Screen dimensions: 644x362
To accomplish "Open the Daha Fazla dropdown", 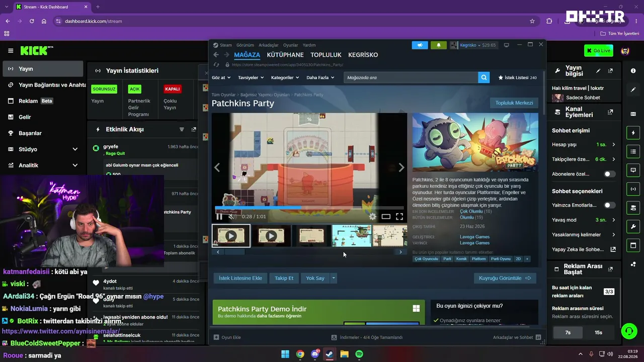I will [320, 77].
